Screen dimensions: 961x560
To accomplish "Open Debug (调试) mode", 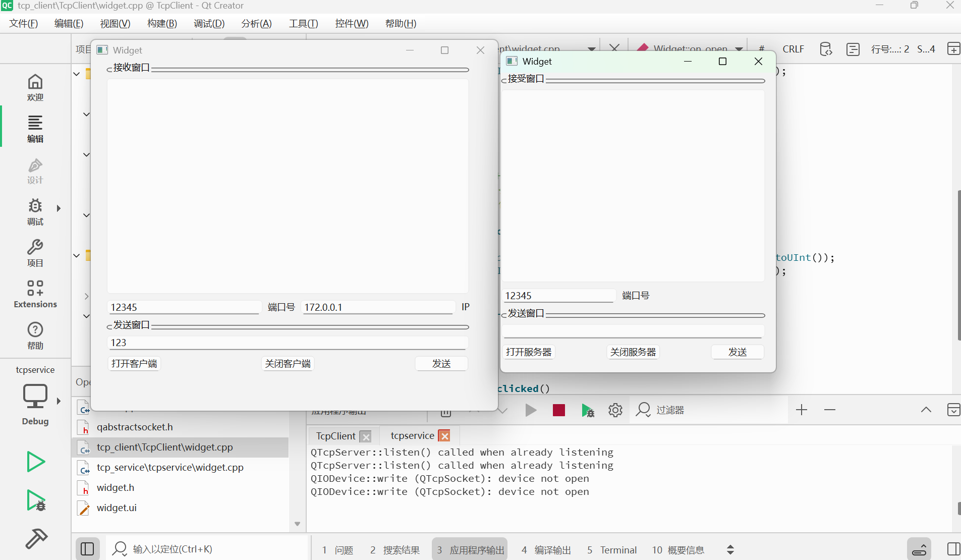I will pos(35,212).
